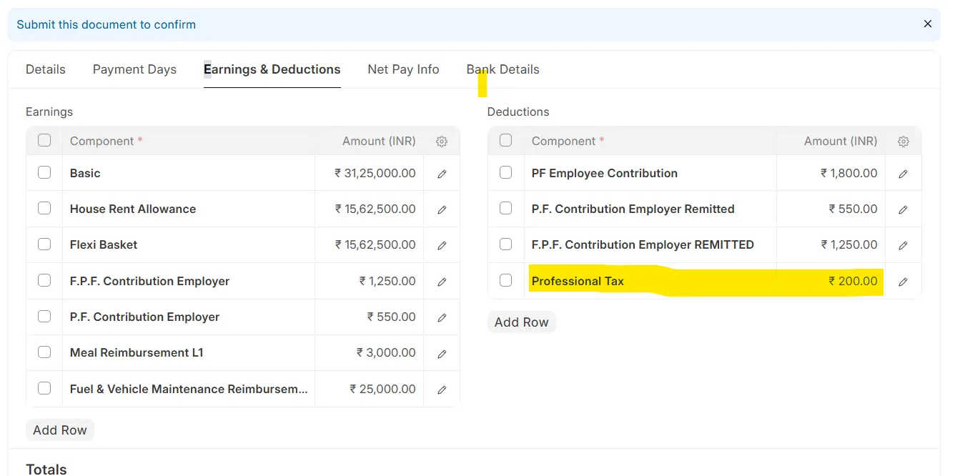Edit Fuel & Vehicle Maintenance row pencil

[x=442, y=390]
